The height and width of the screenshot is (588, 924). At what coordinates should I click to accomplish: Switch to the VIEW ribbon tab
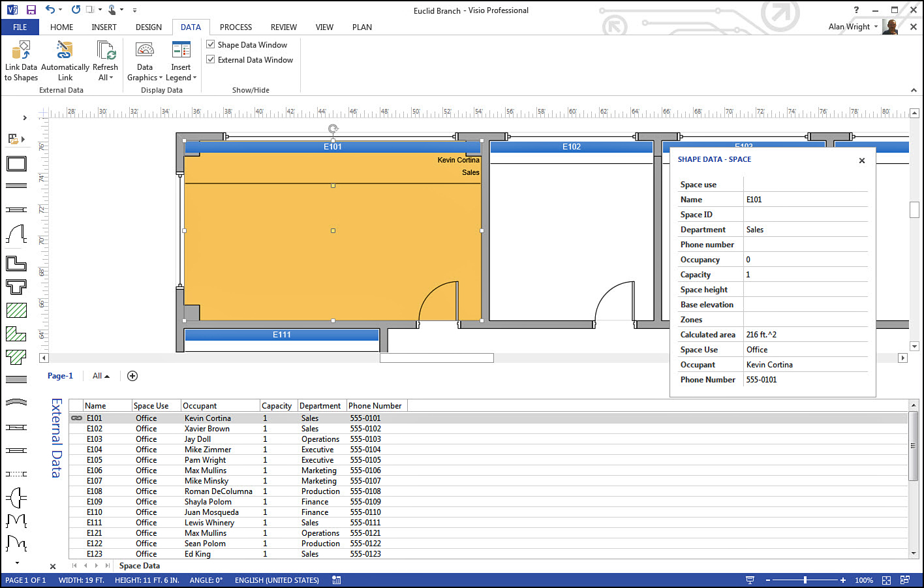[x=324, y=27]
